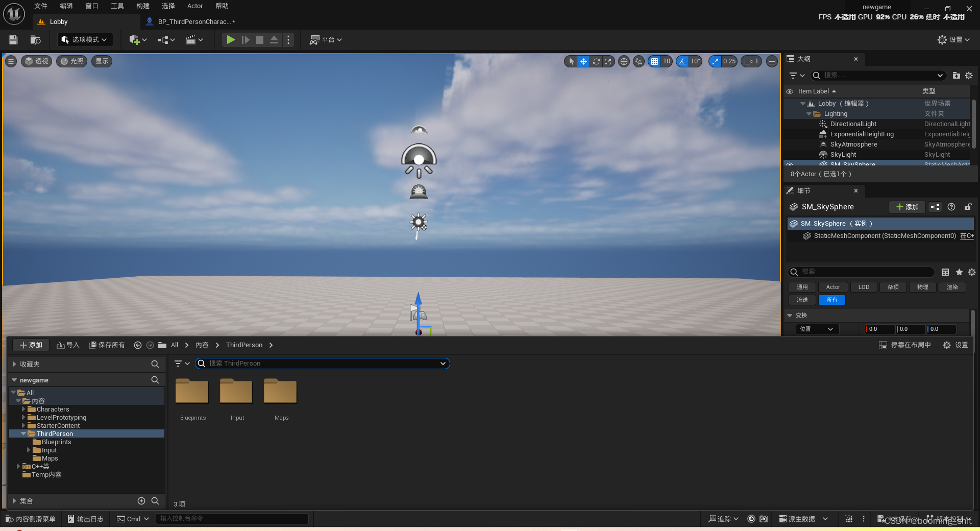This screenshot has height=531, width=980.
Task: Open the 输出日志 output log
Action: [x=86, y=519]
